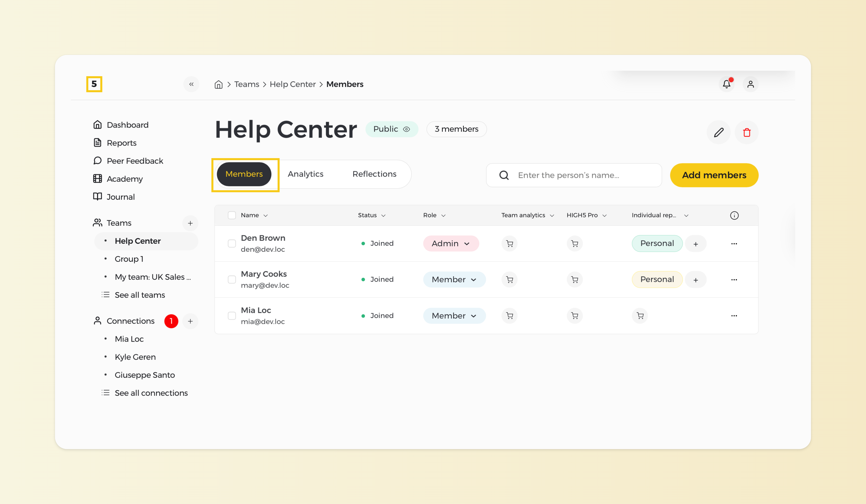Screen dimensions: 866x504
Task: Expand Mia Loc's Member role dropdown
Action: (x=454, y=315)
